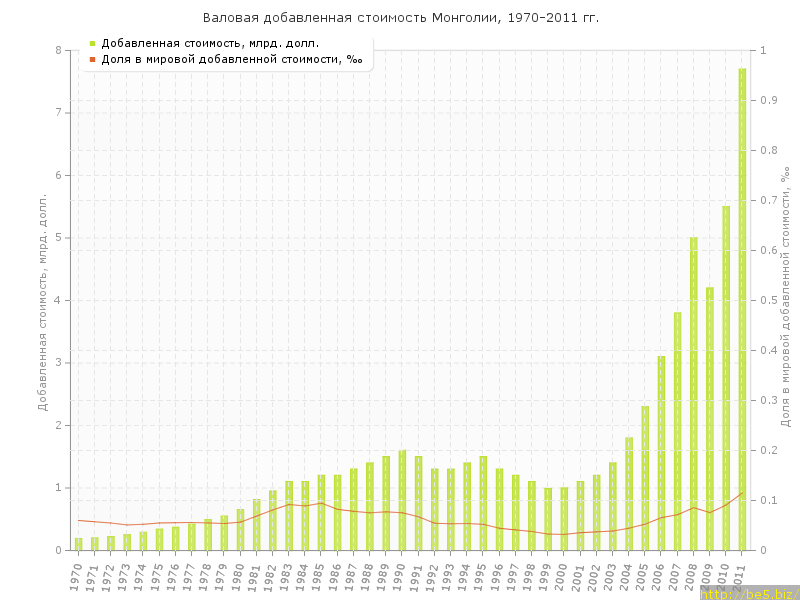Click the 1990 bar in the chart
This screenshot has height=600, width=800.
click(402, 500)
